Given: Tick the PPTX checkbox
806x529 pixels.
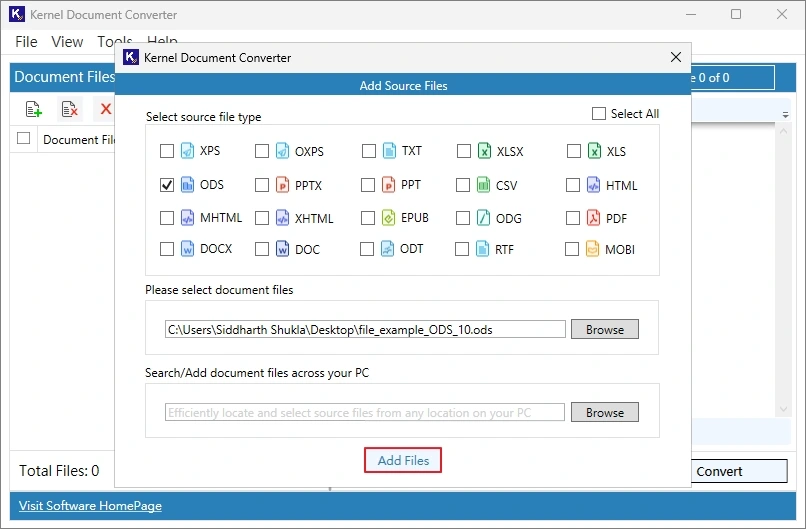Looking at the screenshot, I should [x=262, y=185].
